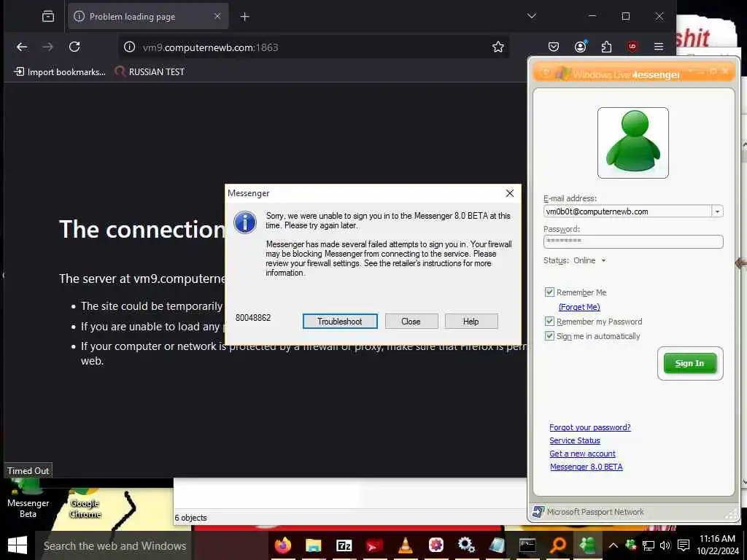
Task: Click the red arrow app taskbar icon
Action: click(374, 545)
